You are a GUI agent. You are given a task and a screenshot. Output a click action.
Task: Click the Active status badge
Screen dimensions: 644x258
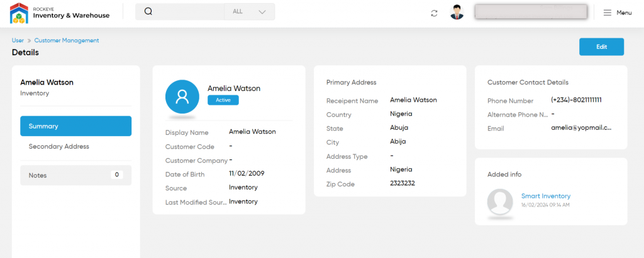tap(223, 100)
